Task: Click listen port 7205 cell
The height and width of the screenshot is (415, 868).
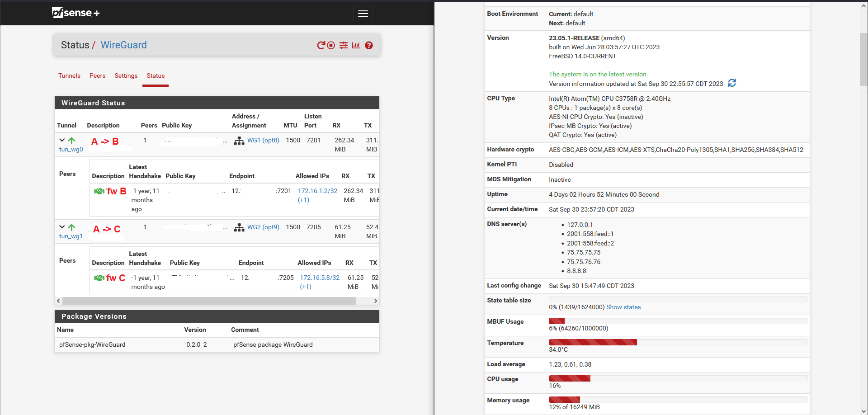Action: (314, 227)
